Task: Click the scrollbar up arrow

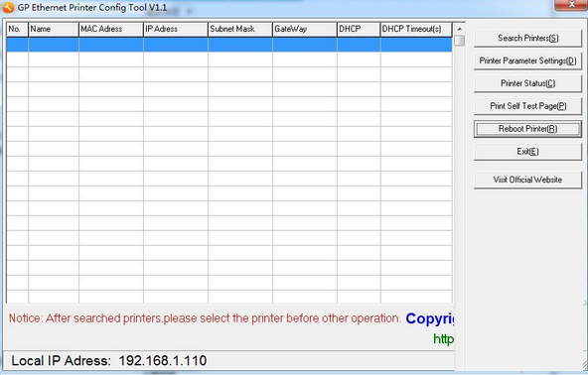Action: coord(459,29)
